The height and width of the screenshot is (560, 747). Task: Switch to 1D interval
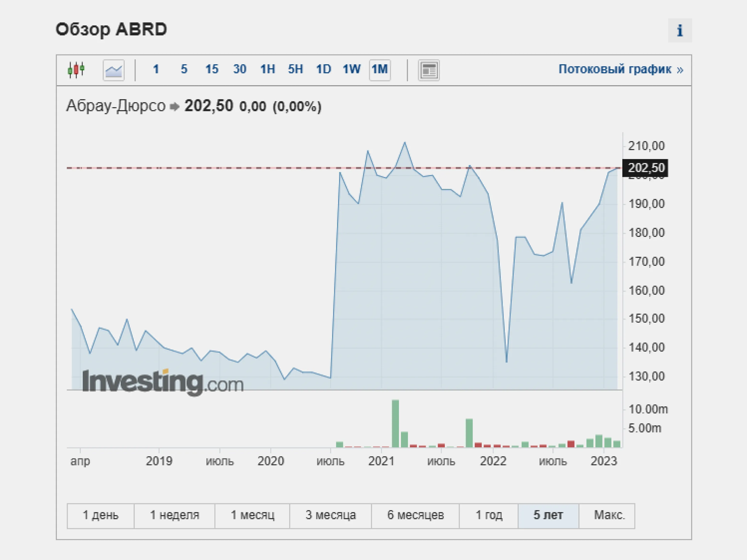(323, 70)
